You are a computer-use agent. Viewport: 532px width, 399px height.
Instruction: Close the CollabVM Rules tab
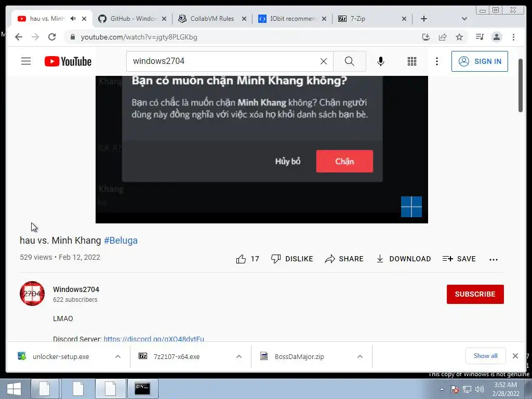coord(244,19)
